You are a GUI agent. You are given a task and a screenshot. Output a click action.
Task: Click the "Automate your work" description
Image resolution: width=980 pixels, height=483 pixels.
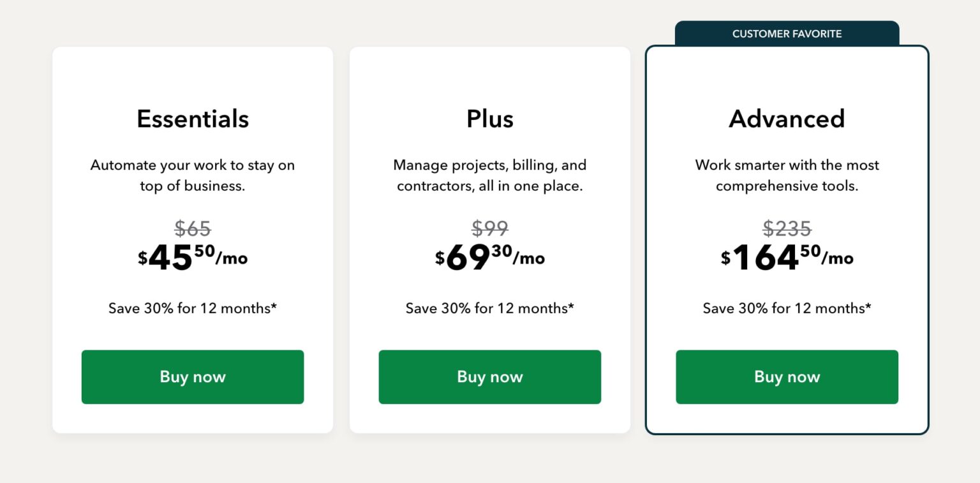(193, 175)
